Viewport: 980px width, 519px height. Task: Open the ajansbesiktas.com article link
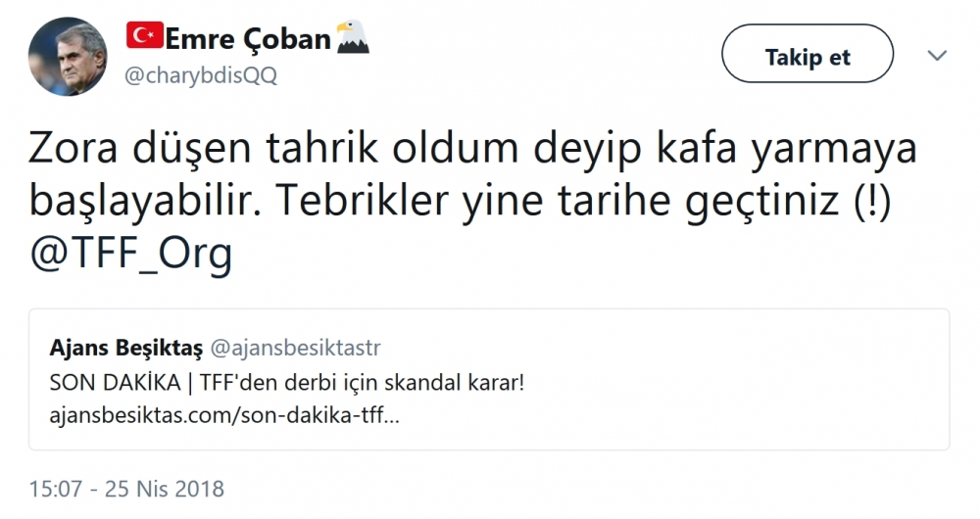pyautogui.click(x=224, y=415)
